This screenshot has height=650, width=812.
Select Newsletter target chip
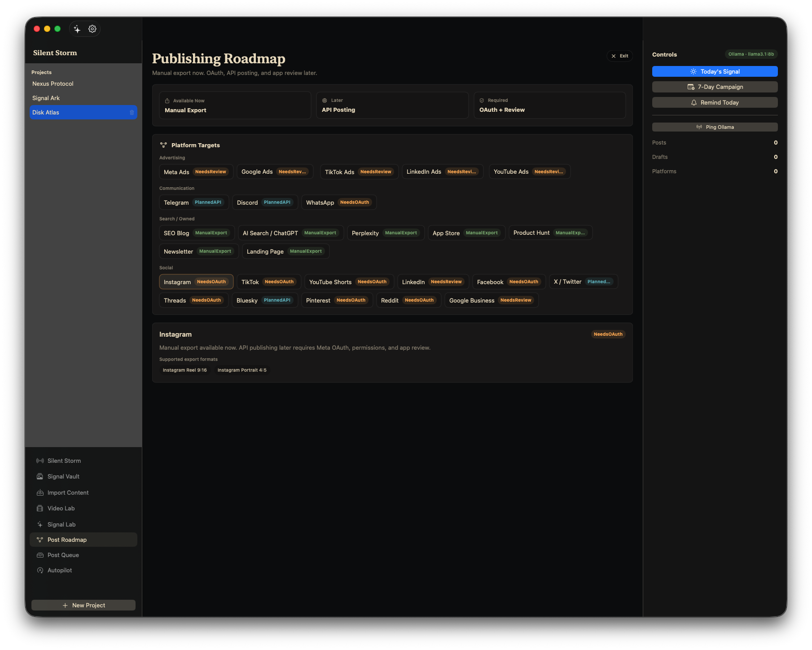pos(199,251)
